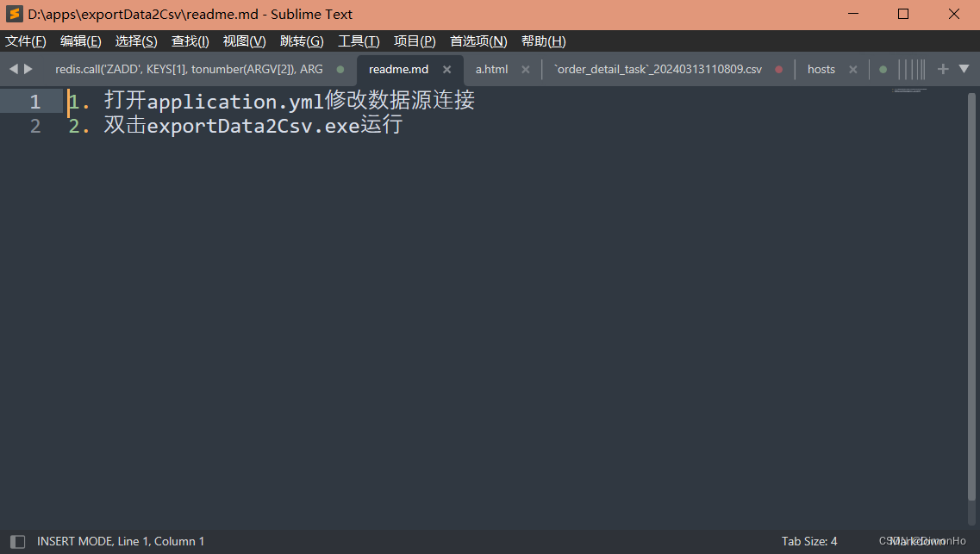Open the 查找(I) menu
The image size is (980, 554).
[x=190, y=41]
